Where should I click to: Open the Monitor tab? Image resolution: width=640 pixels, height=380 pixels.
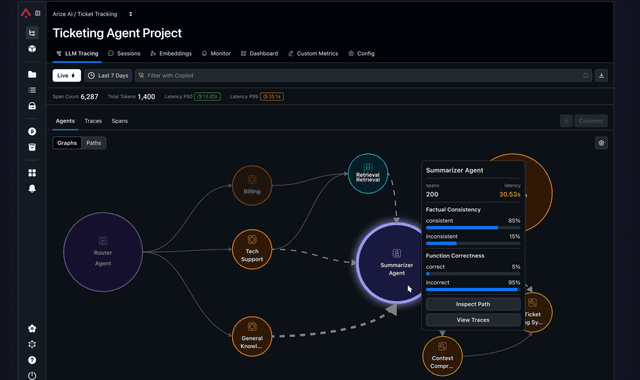click(216, 53)
